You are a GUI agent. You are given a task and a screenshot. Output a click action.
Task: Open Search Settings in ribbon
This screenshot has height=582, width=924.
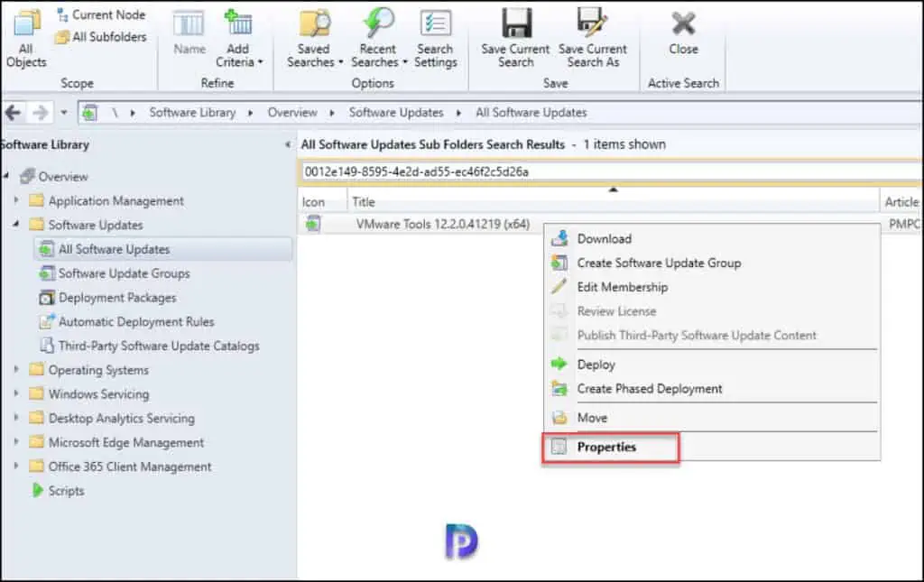tap(436, 39)
